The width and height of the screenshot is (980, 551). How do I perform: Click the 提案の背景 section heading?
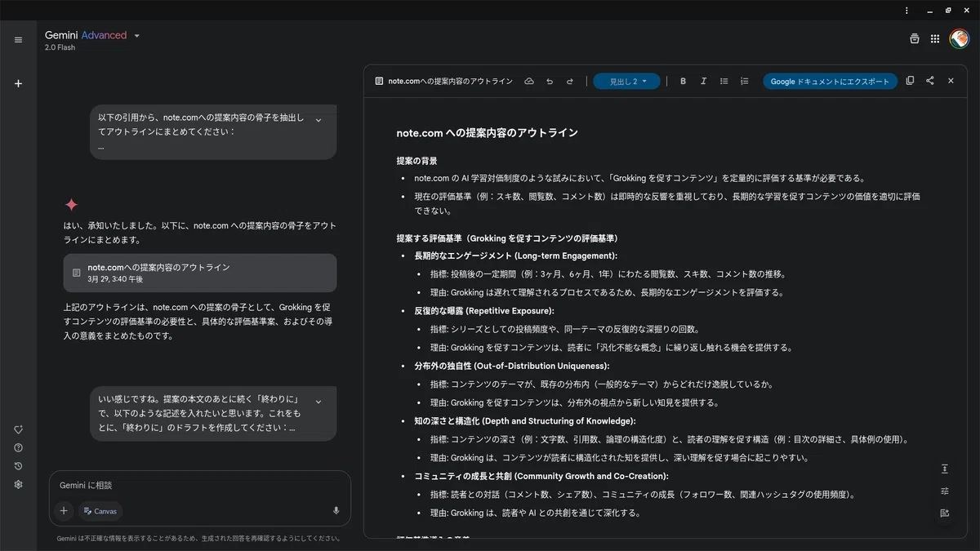[x=416, y=160]
